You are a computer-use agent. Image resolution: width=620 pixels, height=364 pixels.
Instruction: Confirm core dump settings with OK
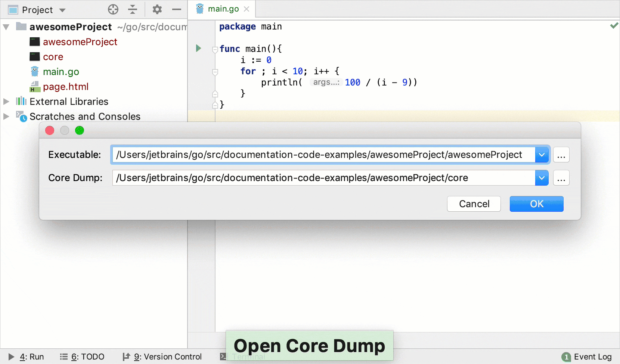click(536, 204)
